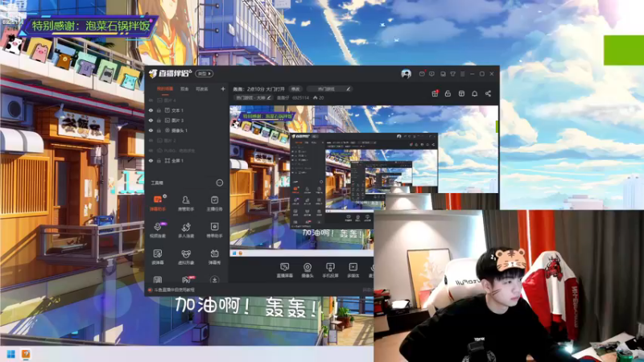Click the room number 6925114
Image resolution: width=644 pixels, height=362 pixels.
pyautogui.click(x=300, y=97)
